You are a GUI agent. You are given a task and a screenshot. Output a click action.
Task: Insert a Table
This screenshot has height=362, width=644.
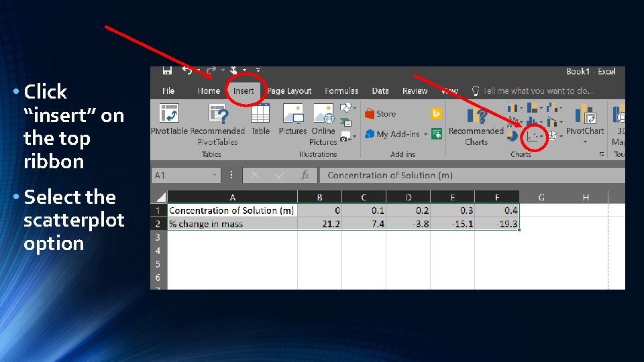[260, 119]
